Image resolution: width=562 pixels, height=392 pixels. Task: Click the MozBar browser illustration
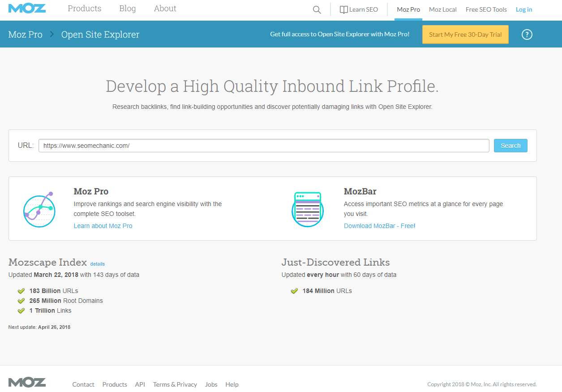pyautogui.click(x=308, y=209)
